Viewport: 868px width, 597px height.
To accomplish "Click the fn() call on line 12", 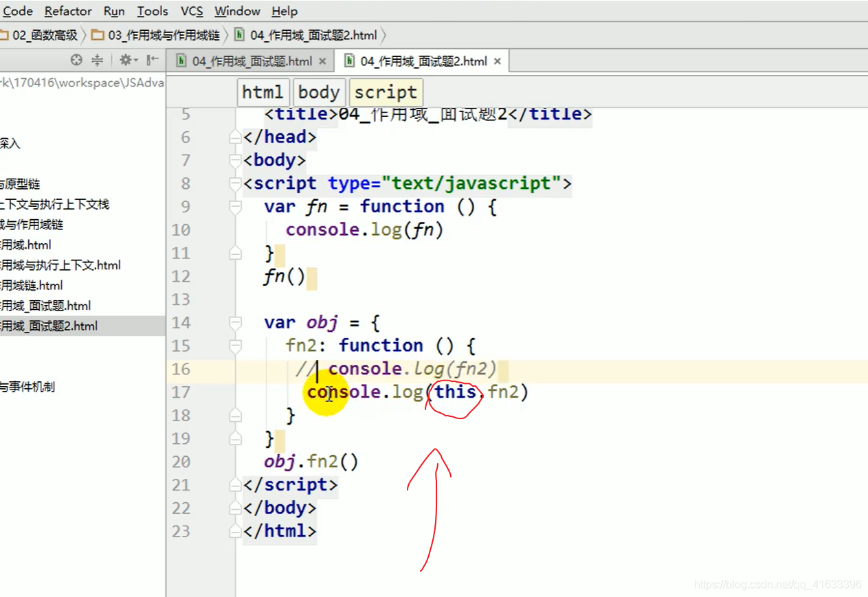I will pos(285,276).
